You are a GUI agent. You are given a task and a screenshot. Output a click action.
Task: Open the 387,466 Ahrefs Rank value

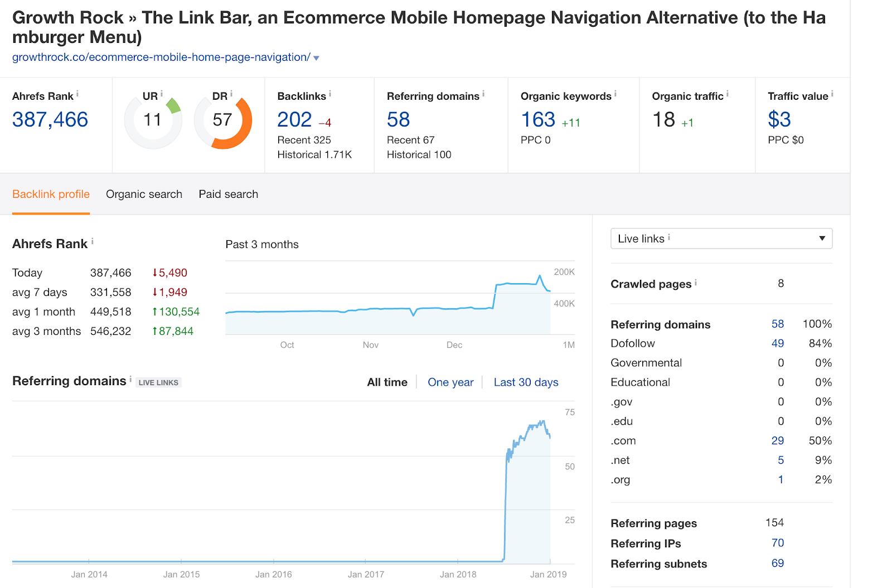tap(50, 120)
